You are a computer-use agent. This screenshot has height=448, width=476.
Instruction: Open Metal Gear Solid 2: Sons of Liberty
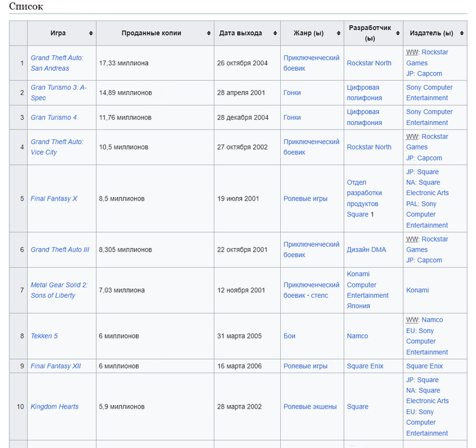[59, 290]
